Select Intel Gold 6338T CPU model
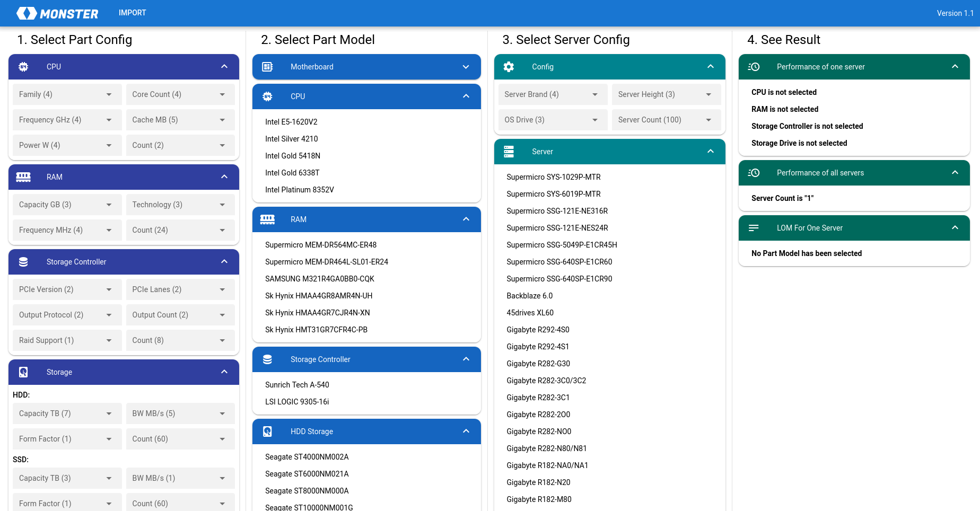This screenshot has height=511, width=980. pos(292,173)
